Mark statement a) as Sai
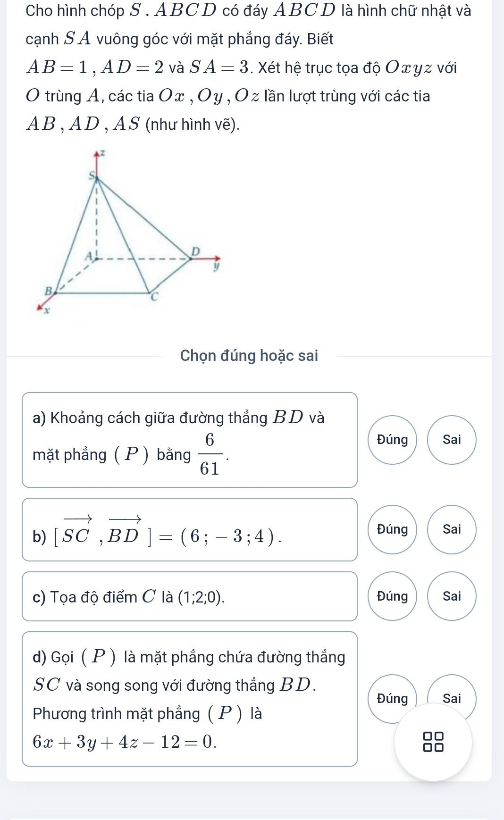 click(452, 440)
